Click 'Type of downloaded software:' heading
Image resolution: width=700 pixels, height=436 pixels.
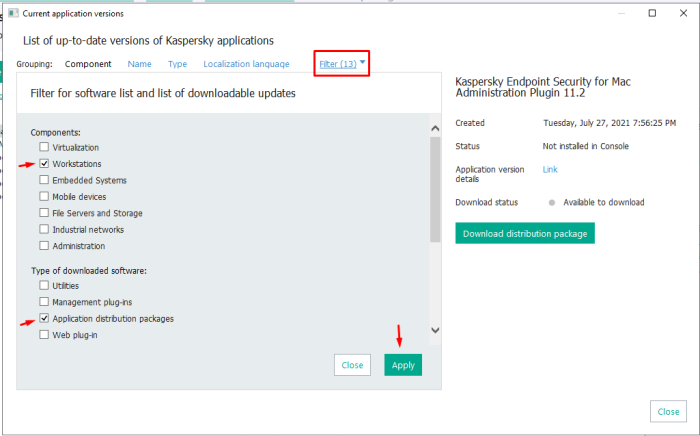coord(89,270)
